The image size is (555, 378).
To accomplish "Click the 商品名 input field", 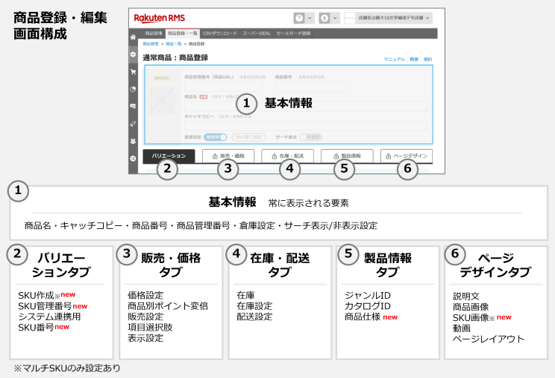I will tap(306, 106).
